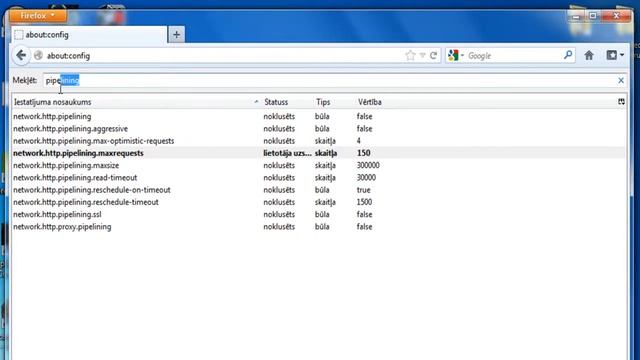Reload the page with the refresh icon
The image size is (640, 360).
tap(433, 55)
